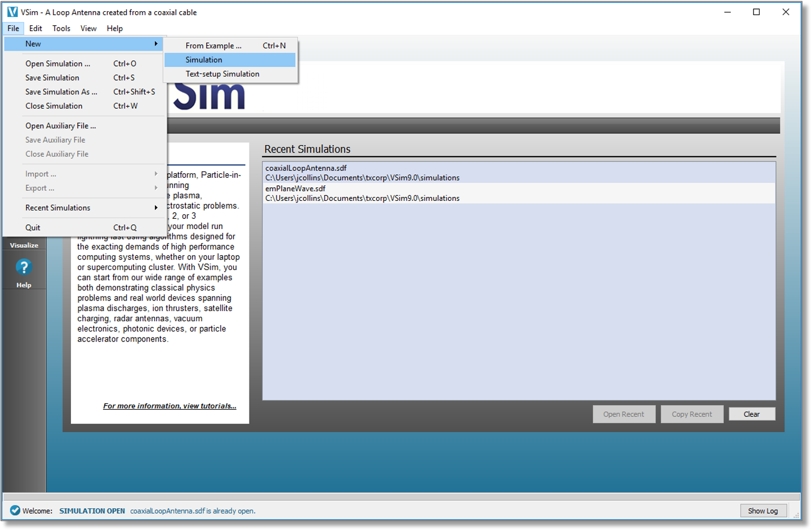
Task: Click SIMULATION OPEN status text
Action: click(92, 511)
